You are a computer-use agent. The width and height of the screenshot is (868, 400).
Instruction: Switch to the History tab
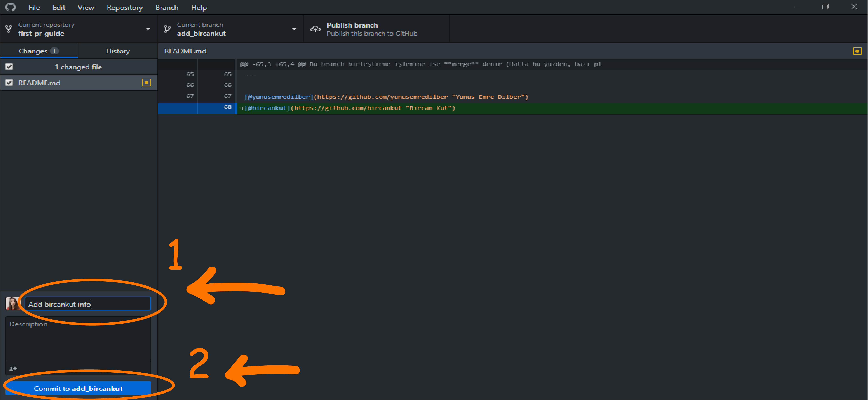118,51
